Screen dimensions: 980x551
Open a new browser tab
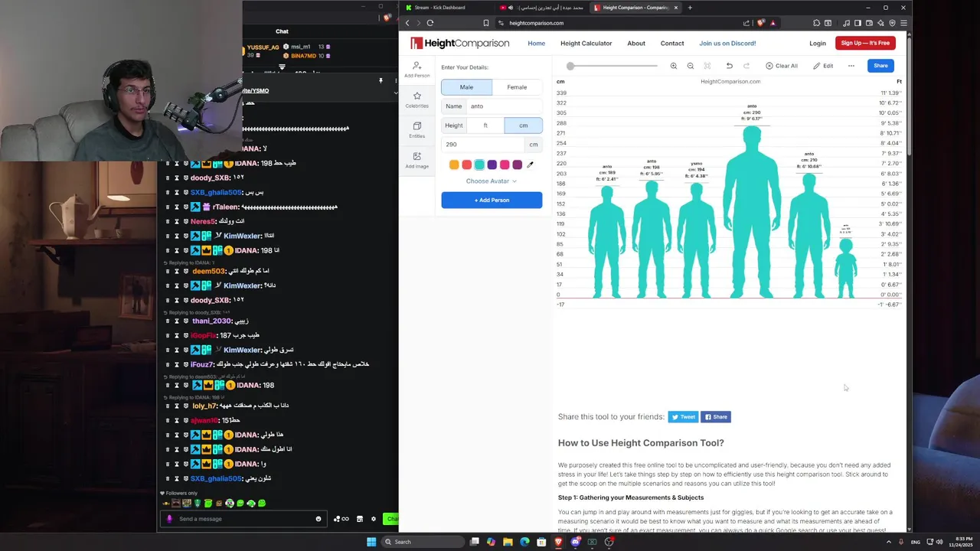690,8
